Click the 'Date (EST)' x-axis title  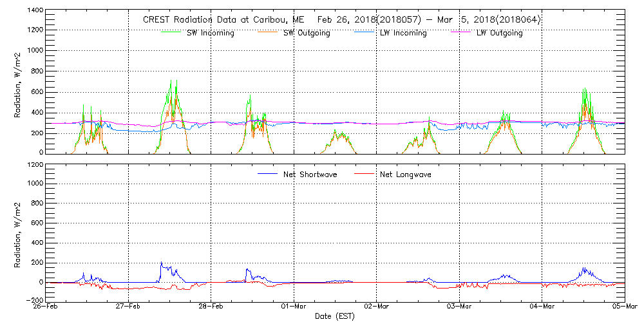[335, 317]
